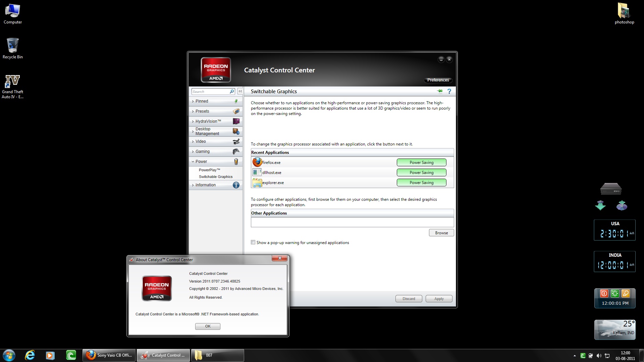
Task: Click the USA clock gadget
Action: click(x=615, y=230)
